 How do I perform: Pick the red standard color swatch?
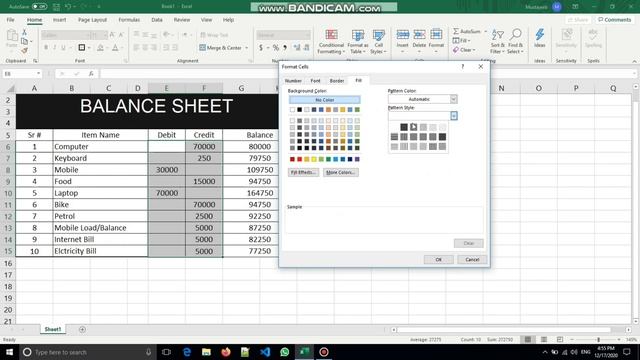300,159
